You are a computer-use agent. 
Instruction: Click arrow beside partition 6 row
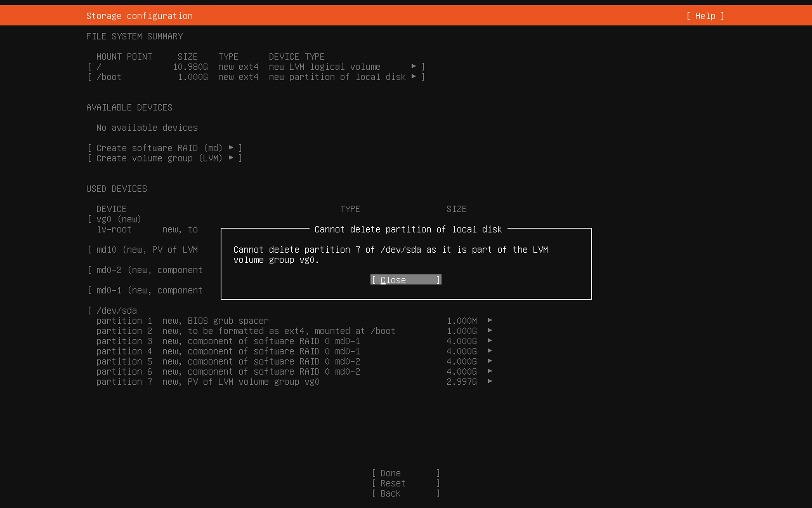click(x=490, y=371)
